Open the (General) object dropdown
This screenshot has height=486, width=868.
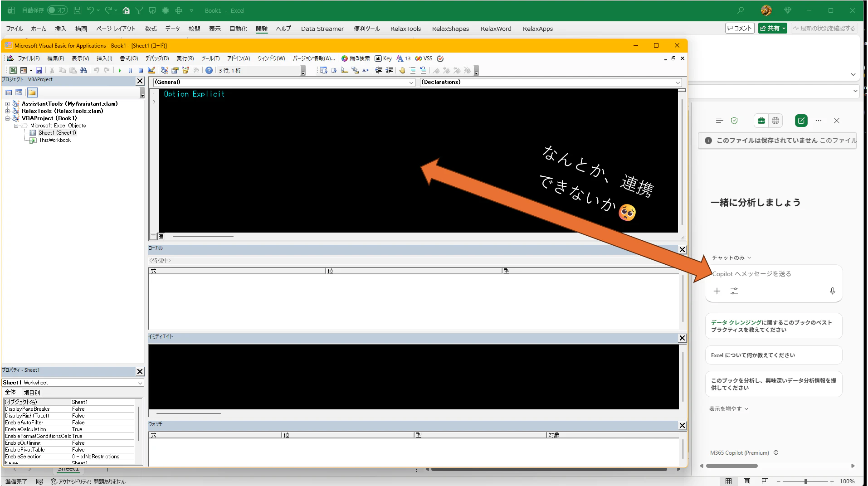click(411, 83)
